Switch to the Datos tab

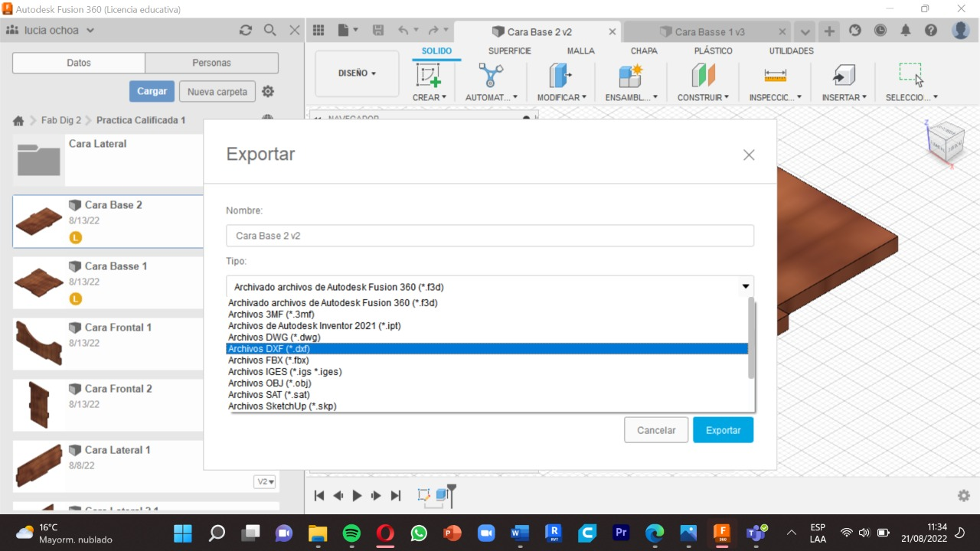[79, 63]
